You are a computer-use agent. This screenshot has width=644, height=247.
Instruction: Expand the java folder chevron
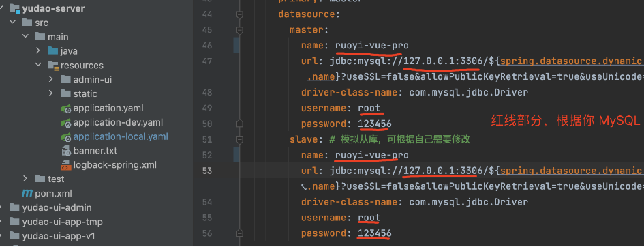(38, 50)
